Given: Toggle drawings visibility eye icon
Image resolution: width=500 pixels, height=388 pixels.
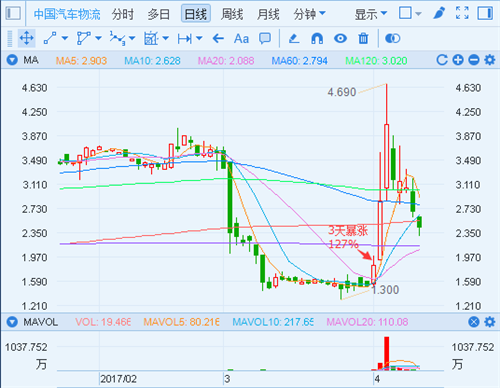Looking at the screenshot, I should click(x=340, y=39).
